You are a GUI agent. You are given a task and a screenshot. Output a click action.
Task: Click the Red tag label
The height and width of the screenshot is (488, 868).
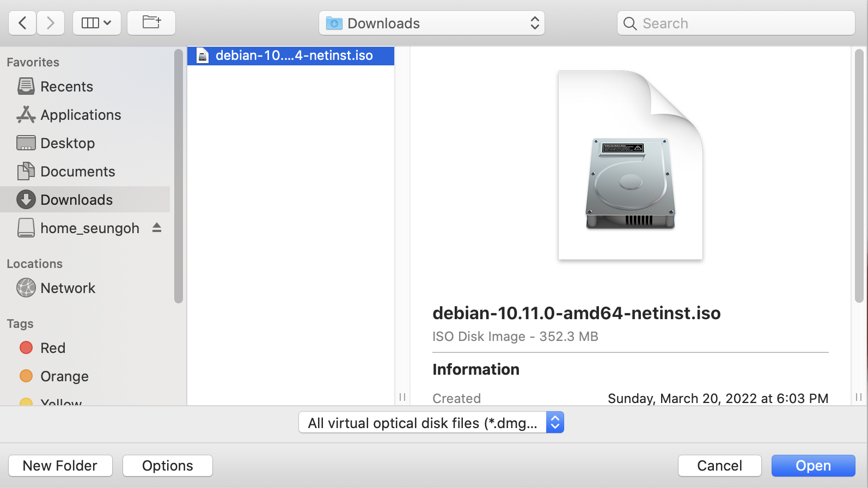pyautogui.click(x=53, y=348)
